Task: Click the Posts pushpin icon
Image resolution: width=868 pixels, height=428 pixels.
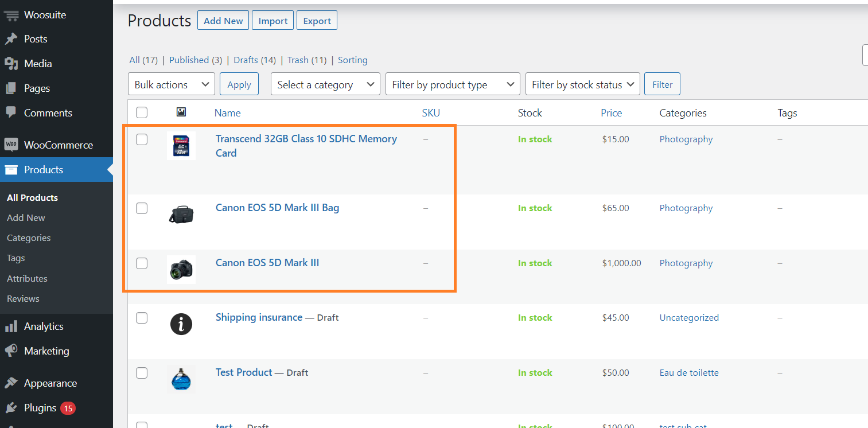Action: (11, 39)
